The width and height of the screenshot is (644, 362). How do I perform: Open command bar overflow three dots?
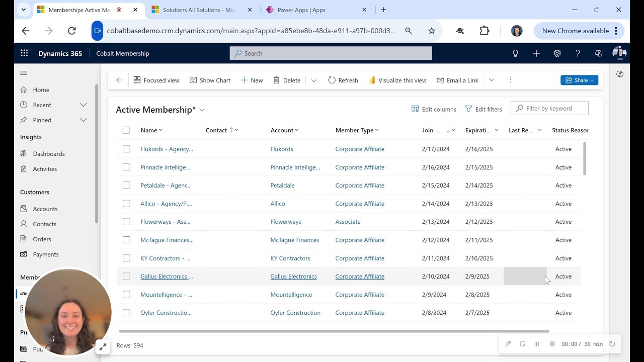pyautogui.click(x=511, y=80)
